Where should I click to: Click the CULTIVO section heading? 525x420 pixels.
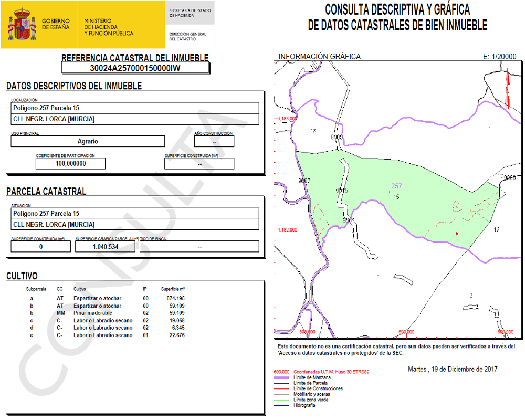pos(22,276)
